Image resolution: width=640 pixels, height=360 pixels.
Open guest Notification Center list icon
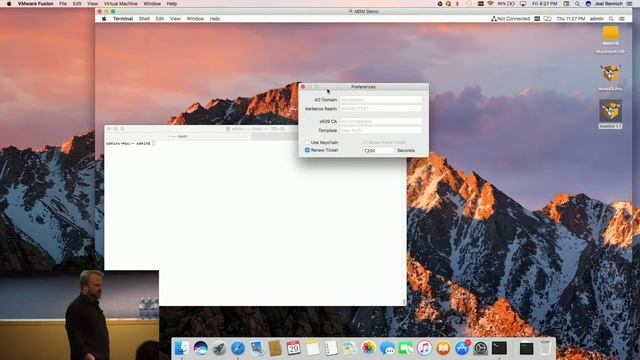[622, 19]
